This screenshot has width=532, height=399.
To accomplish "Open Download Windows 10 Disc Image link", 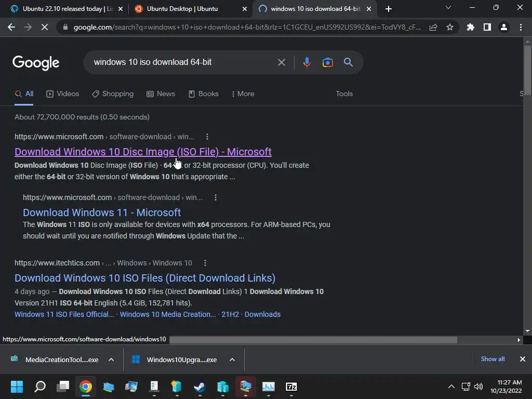I will tap(143, 152).
